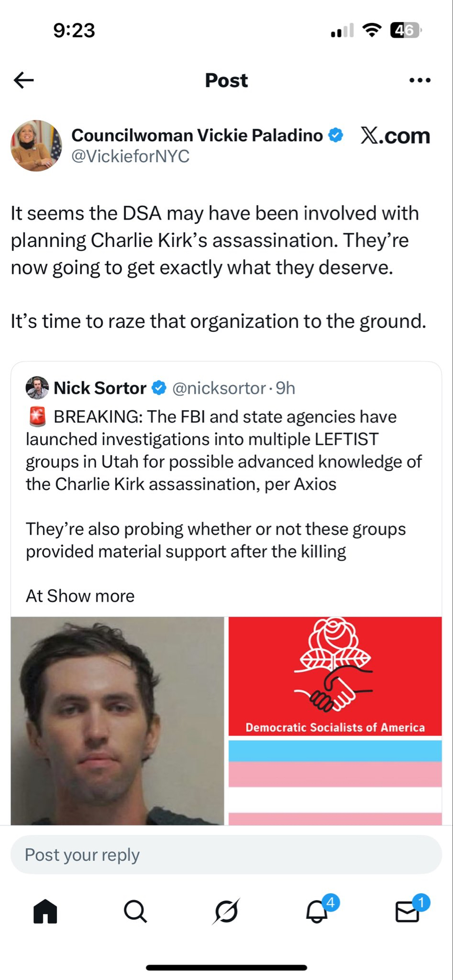Tap Councilwoman Vickie Paladino display name
453x980 pixels.
(x=197, y=135)
